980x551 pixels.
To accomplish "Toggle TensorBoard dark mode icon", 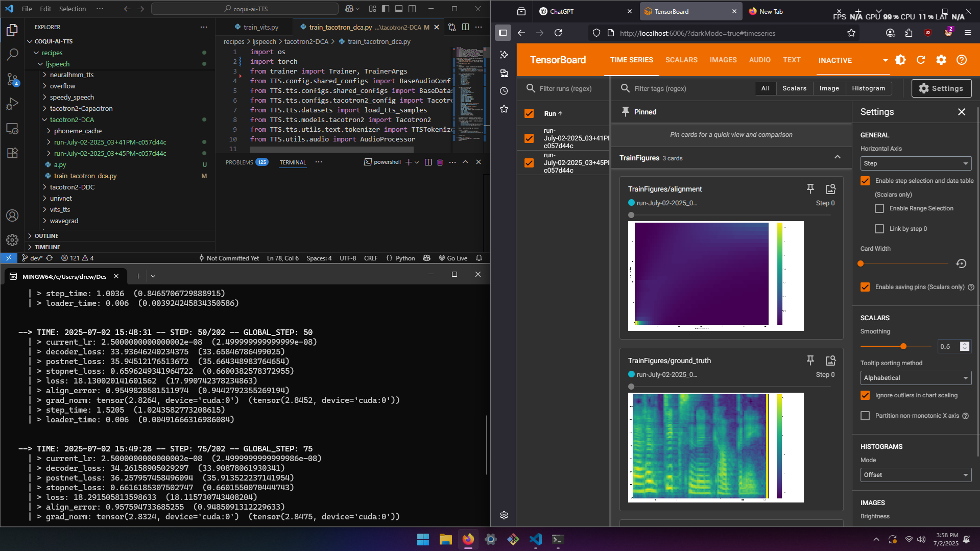I will click(x=900, y=60).
